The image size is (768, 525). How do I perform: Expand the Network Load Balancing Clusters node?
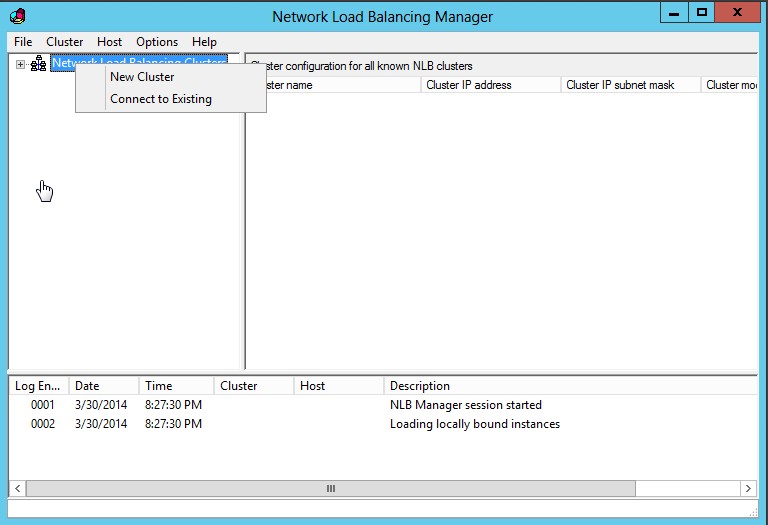pos(20,64)
